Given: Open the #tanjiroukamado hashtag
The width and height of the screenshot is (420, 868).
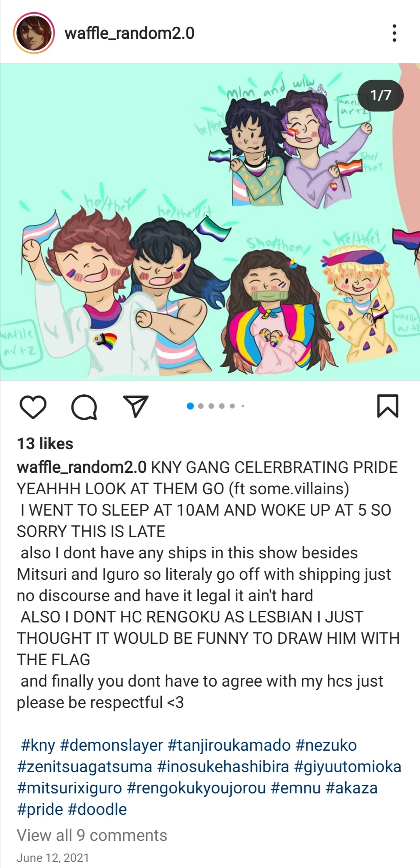Looking at the screenshot, I should (x=229, y=745).
